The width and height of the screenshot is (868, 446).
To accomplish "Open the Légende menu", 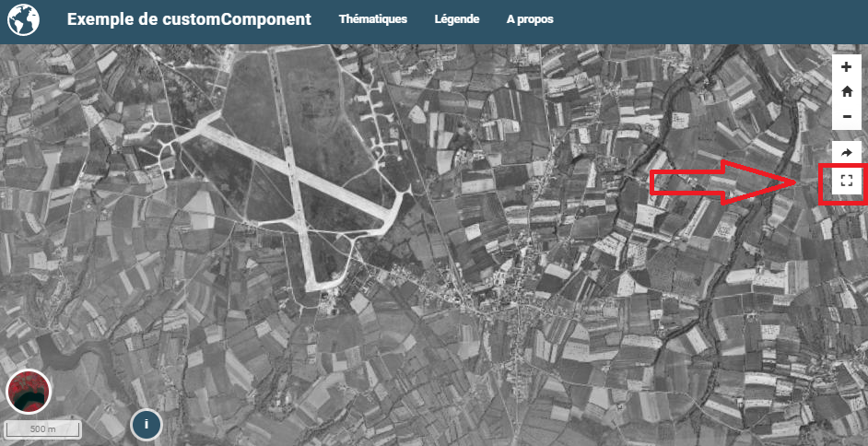I will [x=457, y=19].
